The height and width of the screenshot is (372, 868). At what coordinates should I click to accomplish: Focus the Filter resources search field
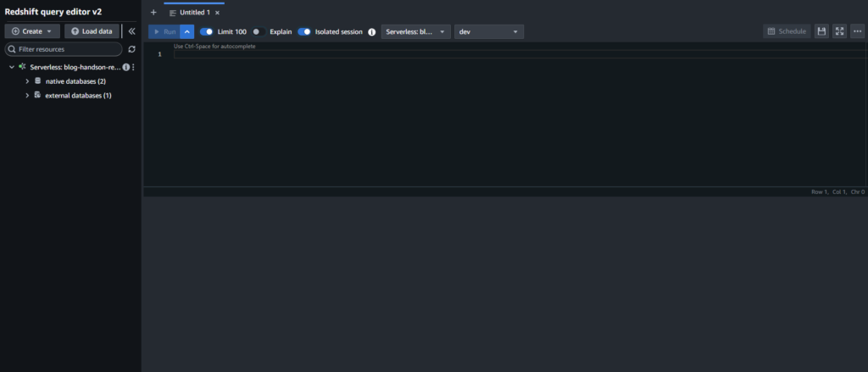64,49
